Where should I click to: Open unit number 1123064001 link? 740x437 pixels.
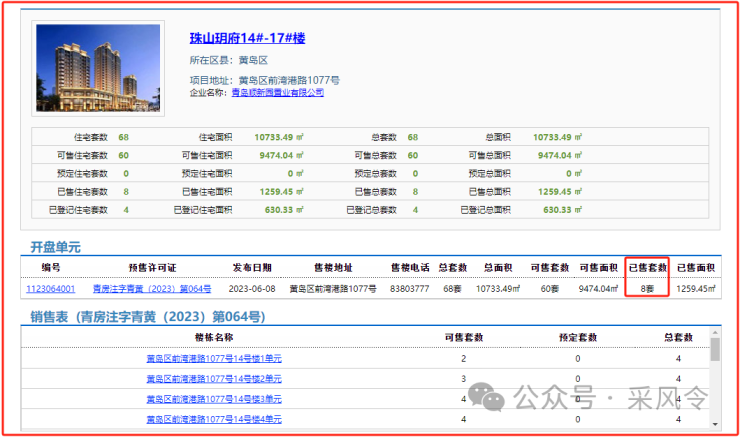[50, 288]
